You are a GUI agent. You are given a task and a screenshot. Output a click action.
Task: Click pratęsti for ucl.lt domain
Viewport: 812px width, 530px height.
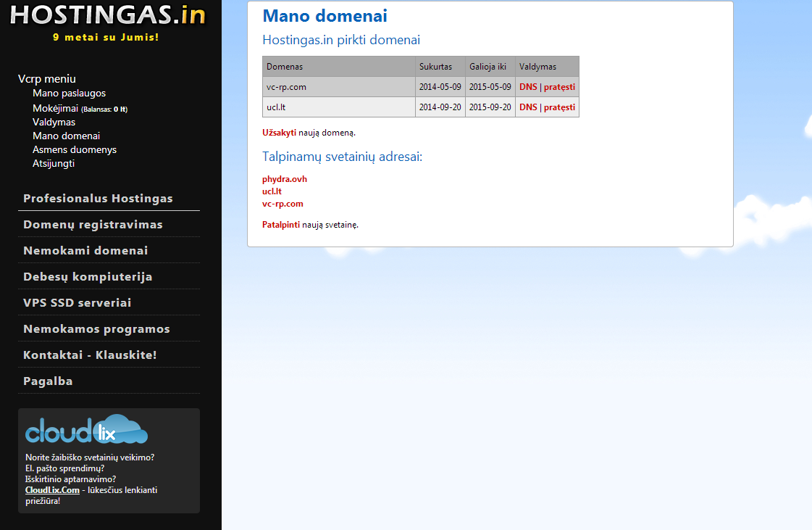[x=559, y=107]
